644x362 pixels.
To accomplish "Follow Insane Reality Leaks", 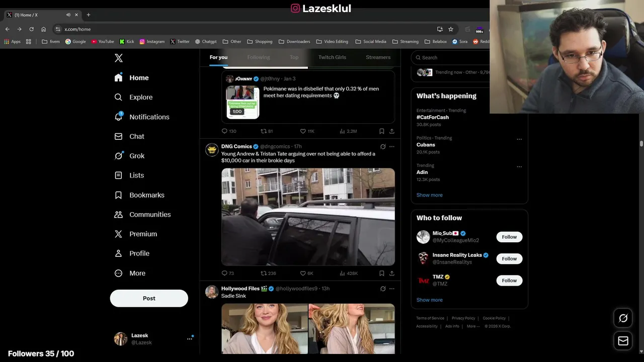I will point(509,258).
